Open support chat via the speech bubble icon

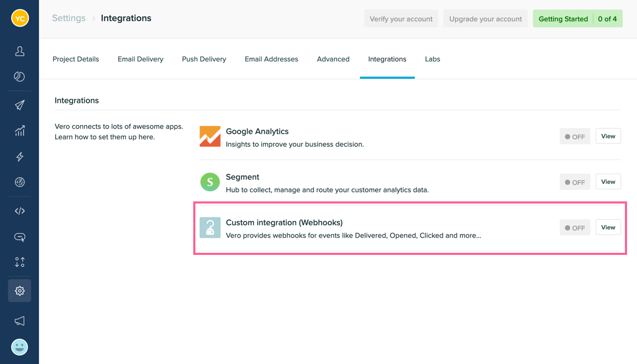coord(19,237)
